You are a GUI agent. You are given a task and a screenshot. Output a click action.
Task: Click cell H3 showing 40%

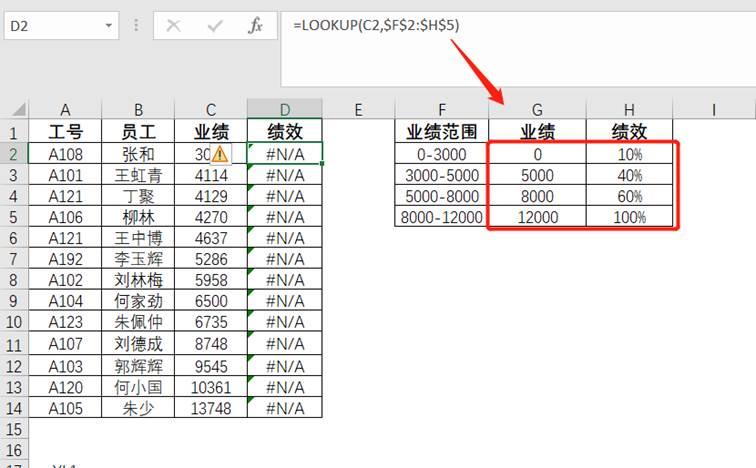[x=629, y=175]
